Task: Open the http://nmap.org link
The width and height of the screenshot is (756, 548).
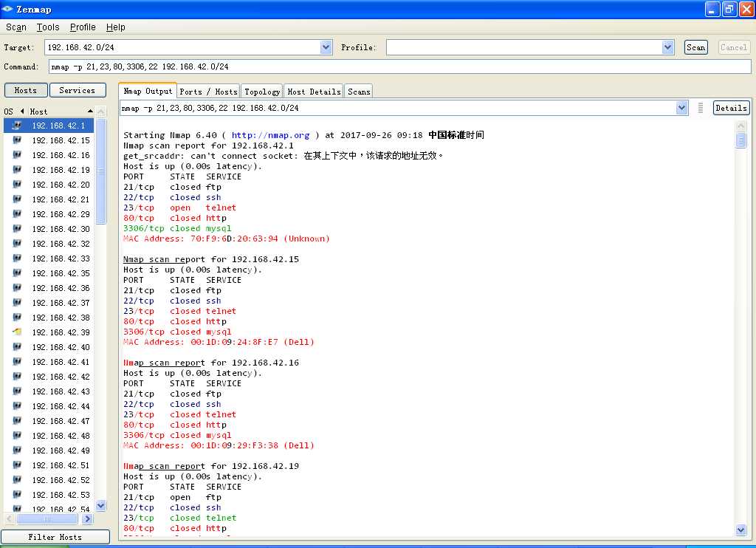Action: (x=270, y=135)
